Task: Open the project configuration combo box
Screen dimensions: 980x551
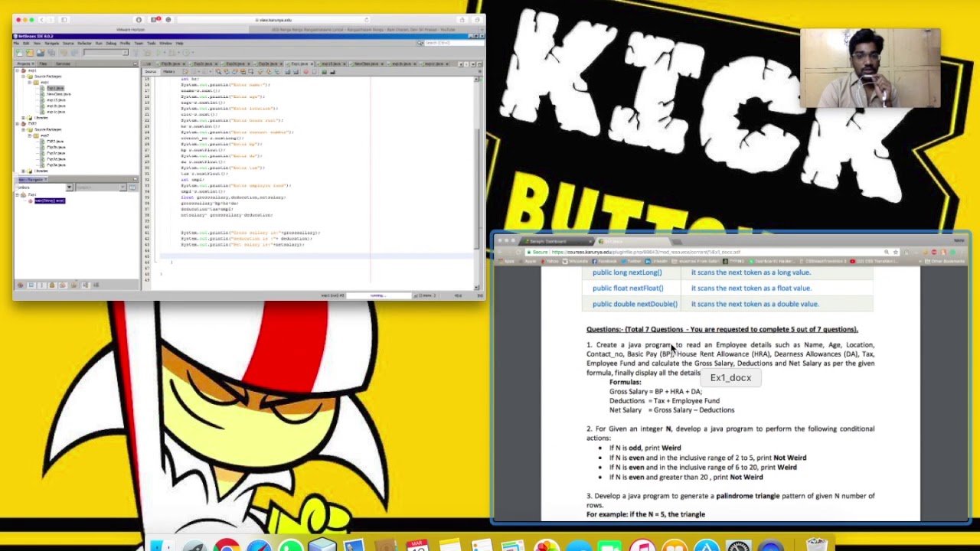Action: 106,53
